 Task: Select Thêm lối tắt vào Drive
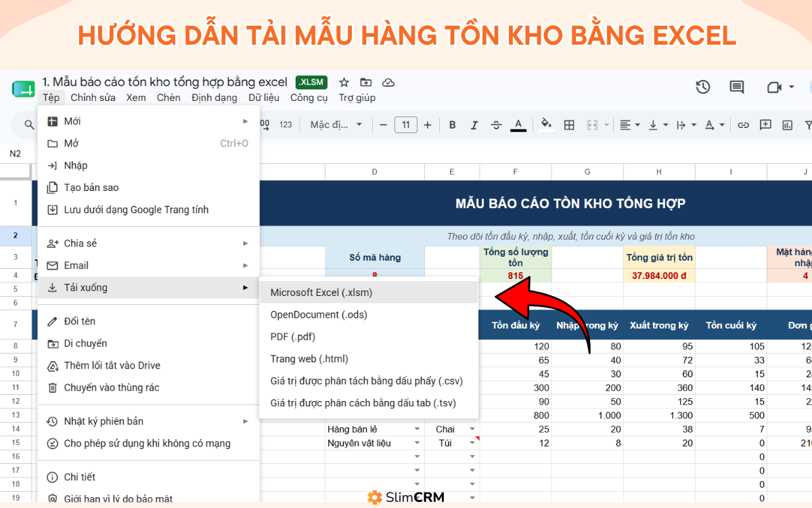149,366
